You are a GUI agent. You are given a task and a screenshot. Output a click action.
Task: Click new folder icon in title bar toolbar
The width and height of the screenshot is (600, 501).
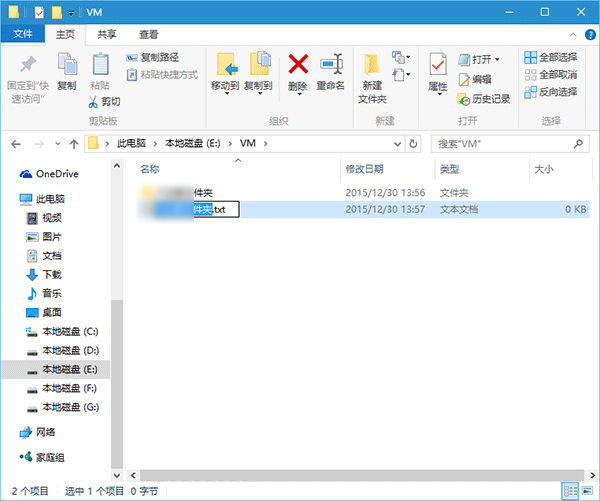[x=57, y=12]
